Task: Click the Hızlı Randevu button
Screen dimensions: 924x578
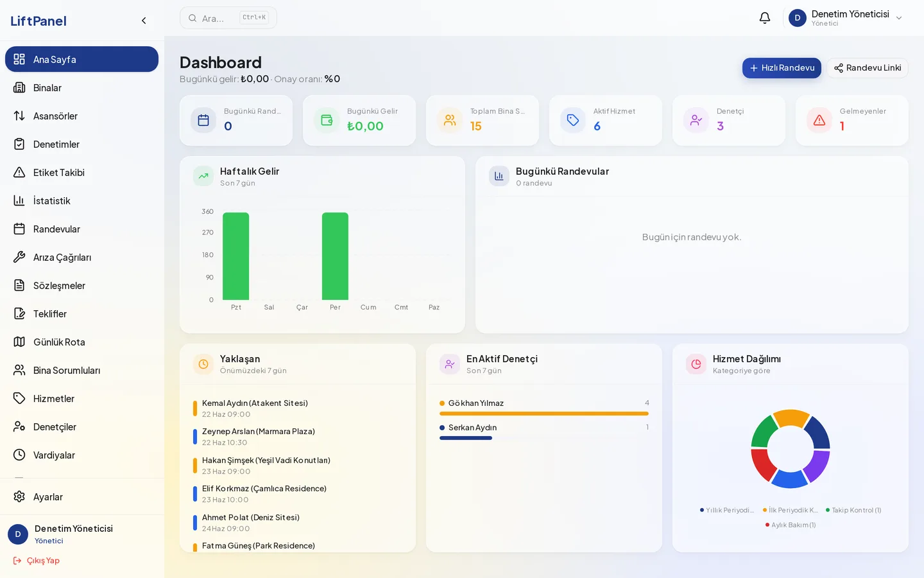Action: (782, 68)
